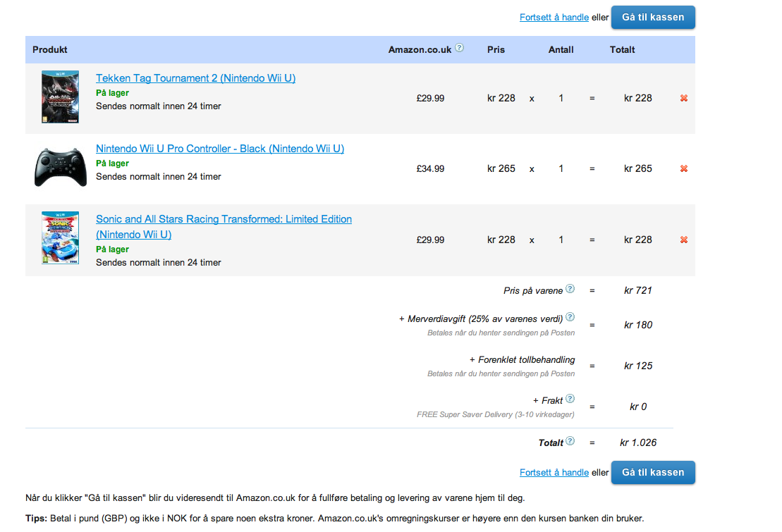Click kr 721 item subtotal
The width and height of the screenshot is (782, 532).
pos(638,290)
